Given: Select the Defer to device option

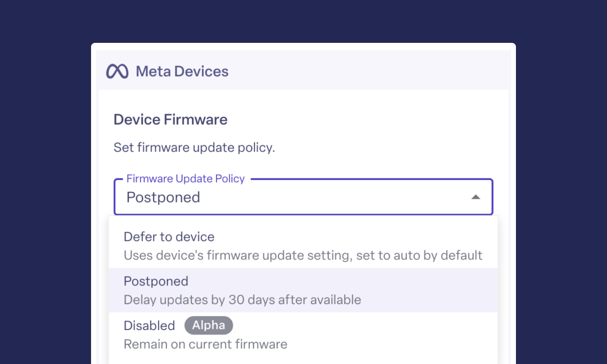Looking at the screenshot, I should tap(303, 246).
